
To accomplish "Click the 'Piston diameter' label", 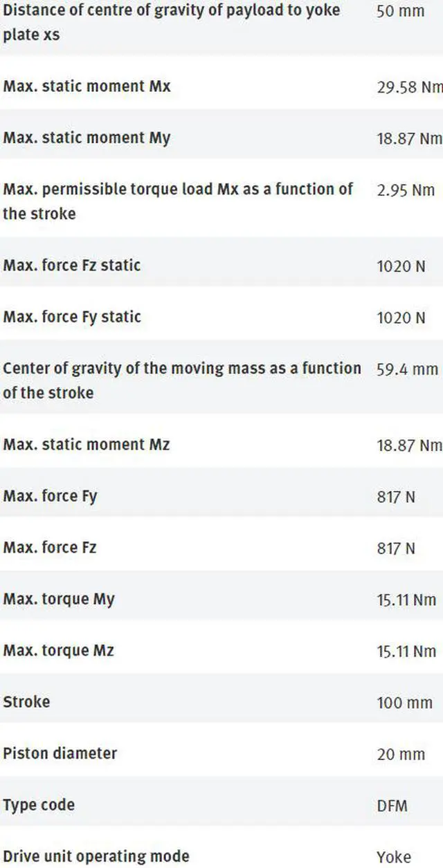I will pos(60,753).
